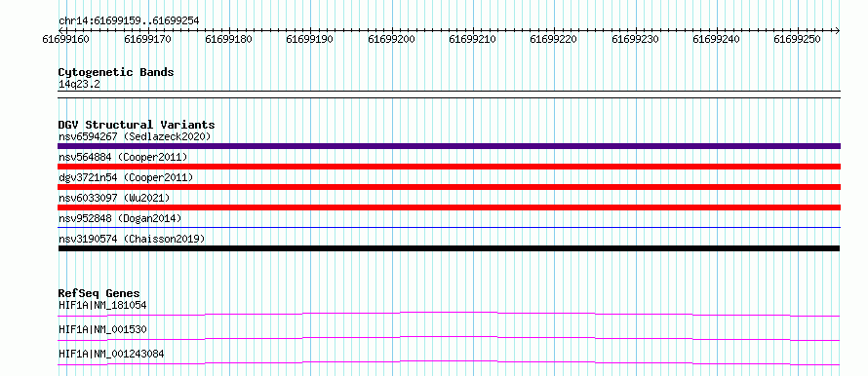The width and height of the screenshot is (868, 376).
Task: Click ruler coordinate 61699190
Action: [310, 39]
